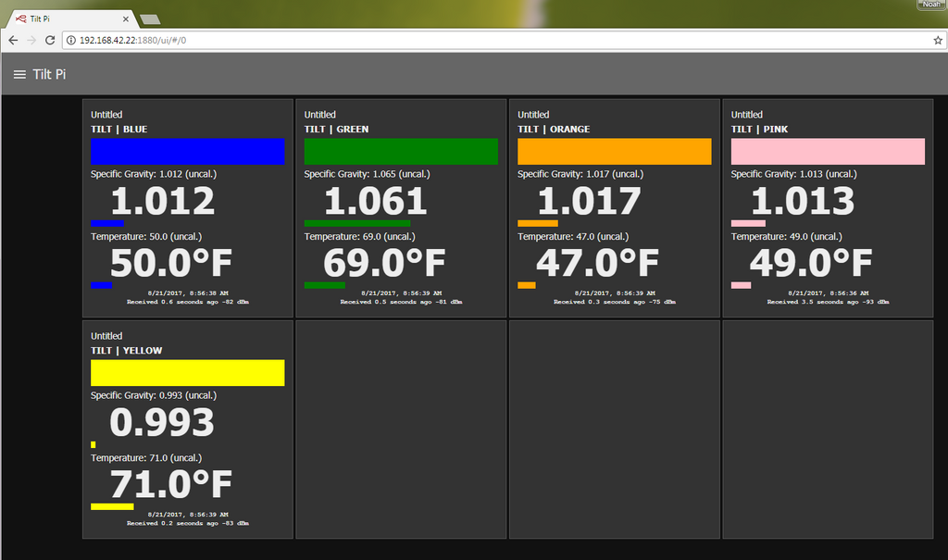Click the blue gravity gauge bar under 1.012
Image resolution: width=948 pixels, height=560 pixels.
(x=106, y=223)
